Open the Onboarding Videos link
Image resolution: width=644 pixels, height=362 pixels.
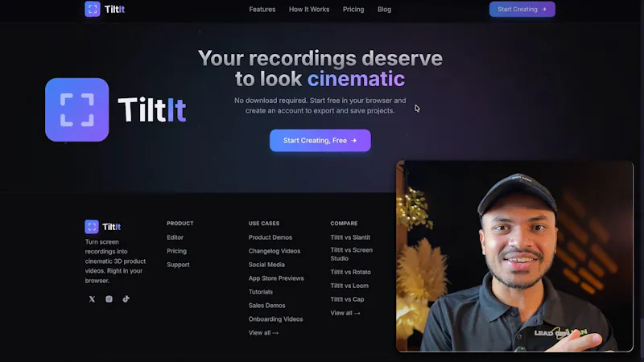(275, 319)
